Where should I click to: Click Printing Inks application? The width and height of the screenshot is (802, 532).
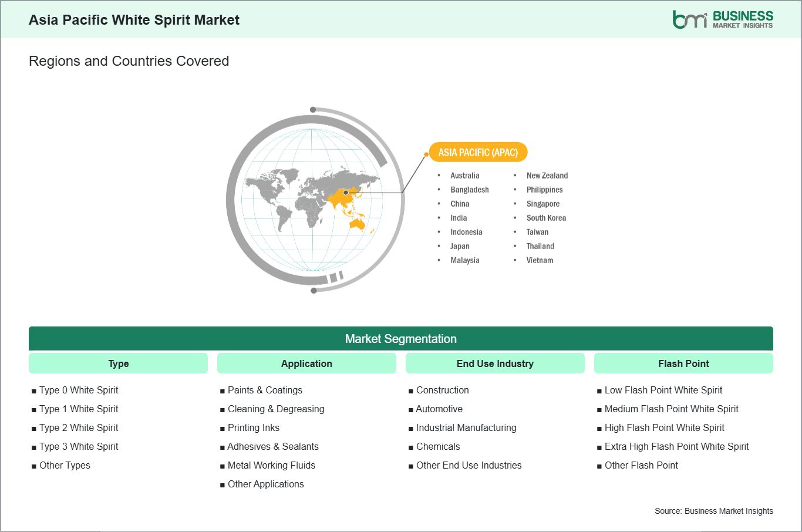[254, 427]
